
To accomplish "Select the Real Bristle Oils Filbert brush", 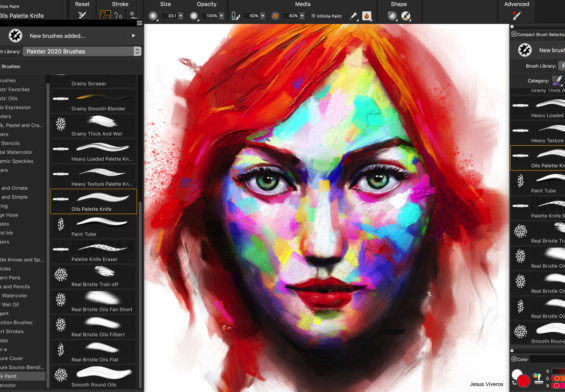I will (93, 327).
